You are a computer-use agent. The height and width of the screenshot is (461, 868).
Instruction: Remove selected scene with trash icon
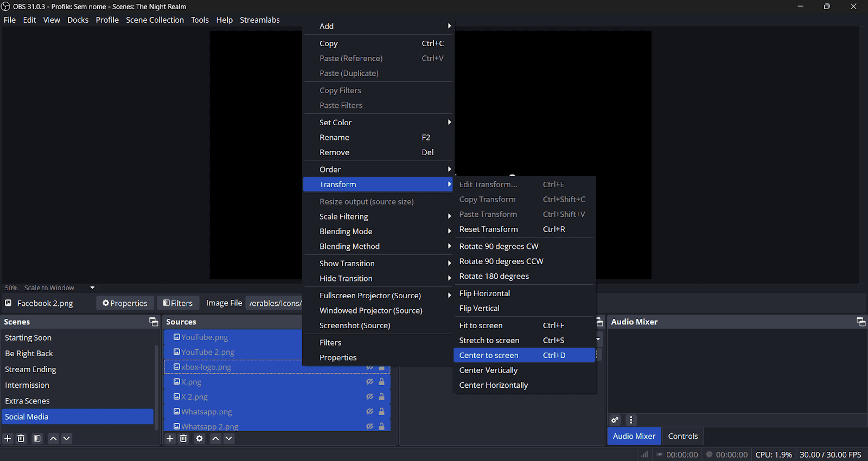(21, 438)
